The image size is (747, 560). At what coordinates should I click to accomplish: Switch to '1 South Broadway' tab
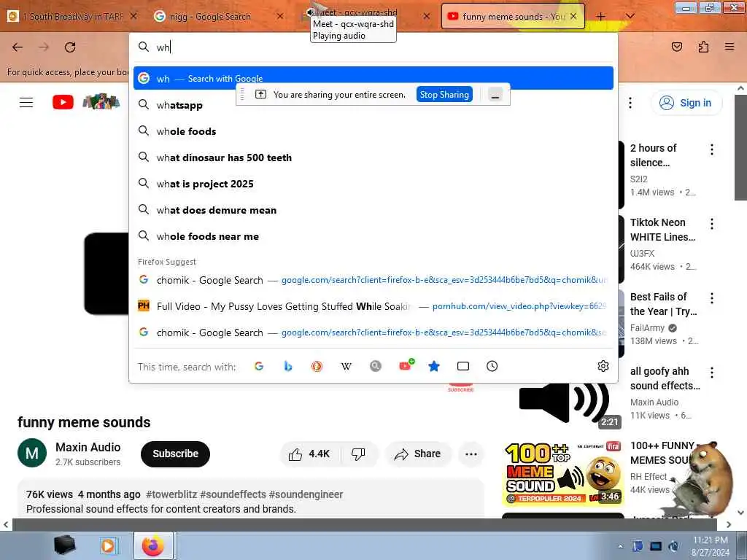tap(71, 16)
